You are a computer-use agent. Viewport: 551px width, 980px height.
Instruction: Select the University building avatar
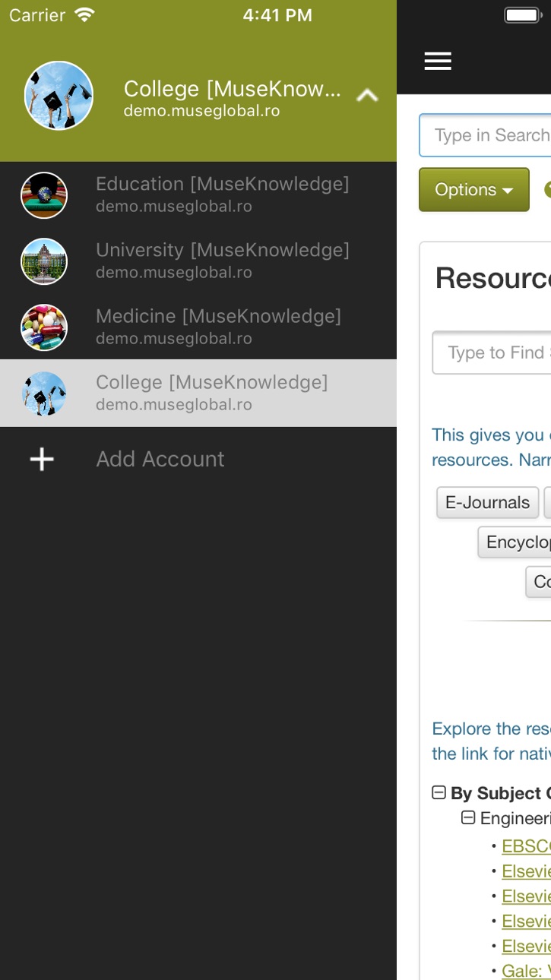[44, 261]
